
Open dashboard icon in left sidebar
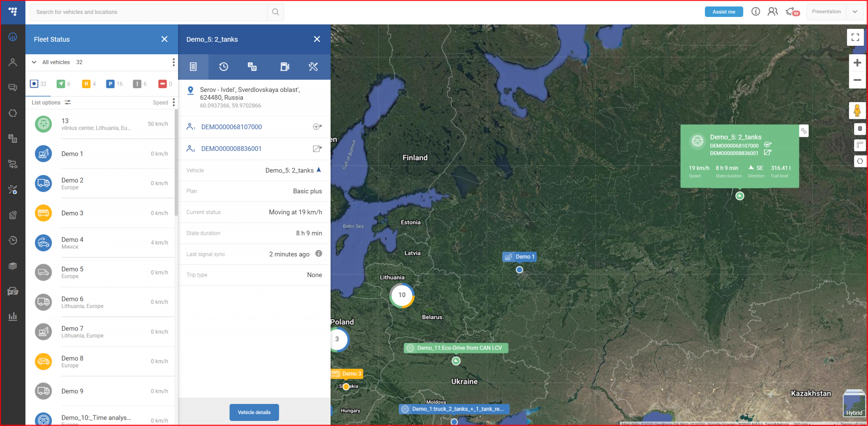pos(13,37)
